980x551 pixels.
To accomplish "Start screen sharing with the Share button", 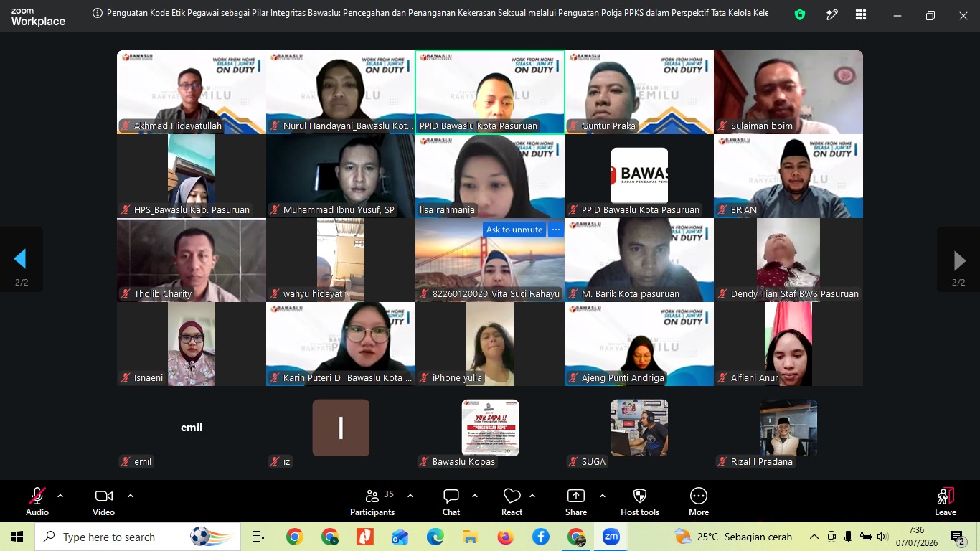I will pos(576,501).
